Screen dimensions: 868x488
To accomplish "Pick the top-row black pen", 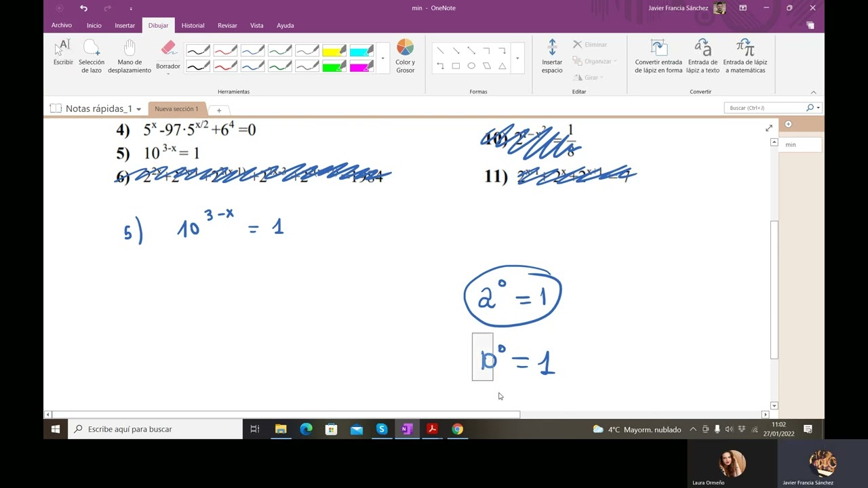I will (198, 51).
